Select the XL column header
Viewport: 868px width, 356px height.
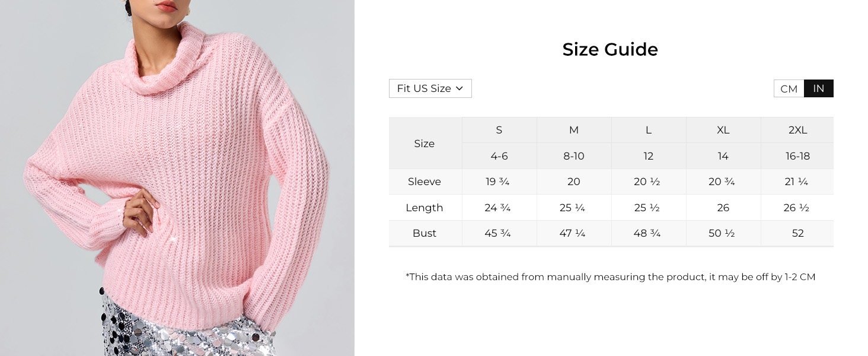click(723, 130)
